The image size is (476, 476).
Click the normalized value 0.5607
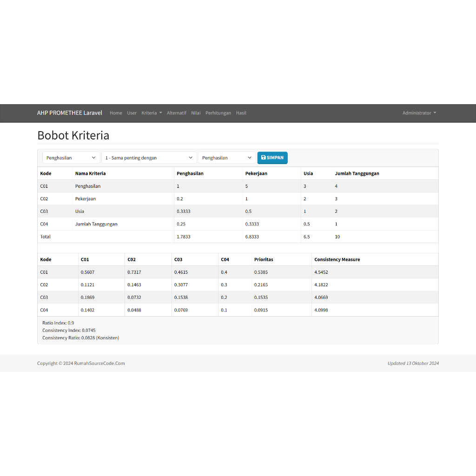[87, 272]
